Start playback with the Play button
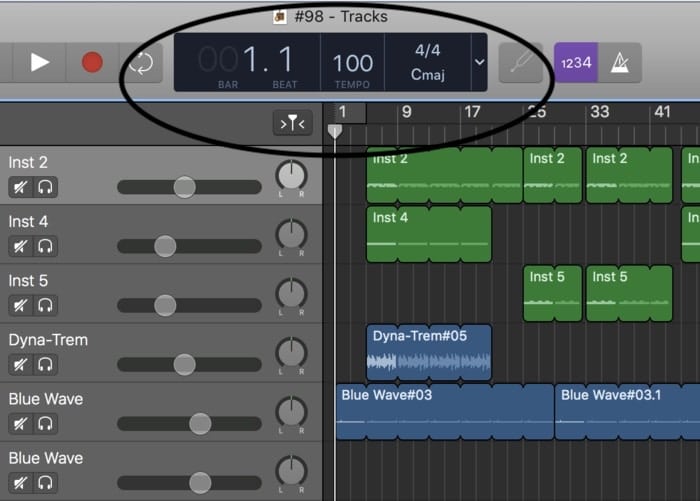The image size is (700, 501). click(40, 62)
